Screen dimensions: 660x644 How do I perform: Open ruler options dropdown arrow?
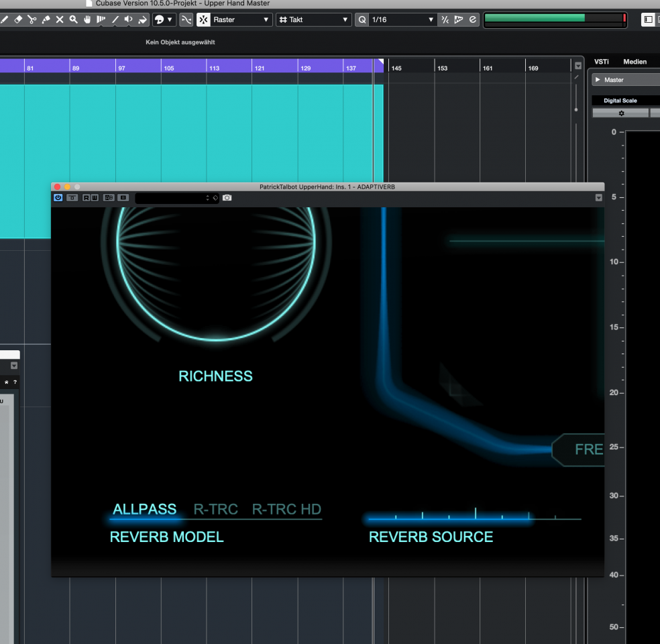tap(578, 66)
